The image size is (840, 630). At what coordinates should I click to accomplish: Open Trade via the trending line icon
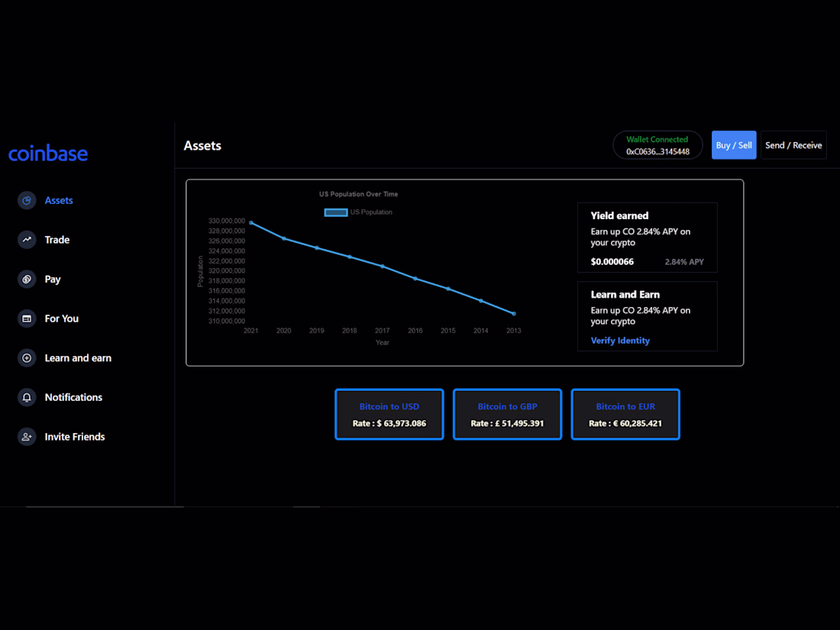coord(25,239)
